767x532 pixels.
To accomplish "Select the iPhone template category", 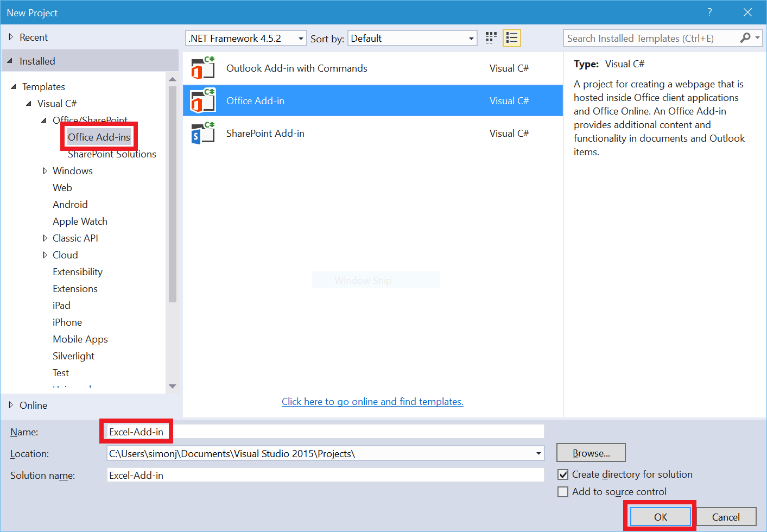I will tap(67, 322).
